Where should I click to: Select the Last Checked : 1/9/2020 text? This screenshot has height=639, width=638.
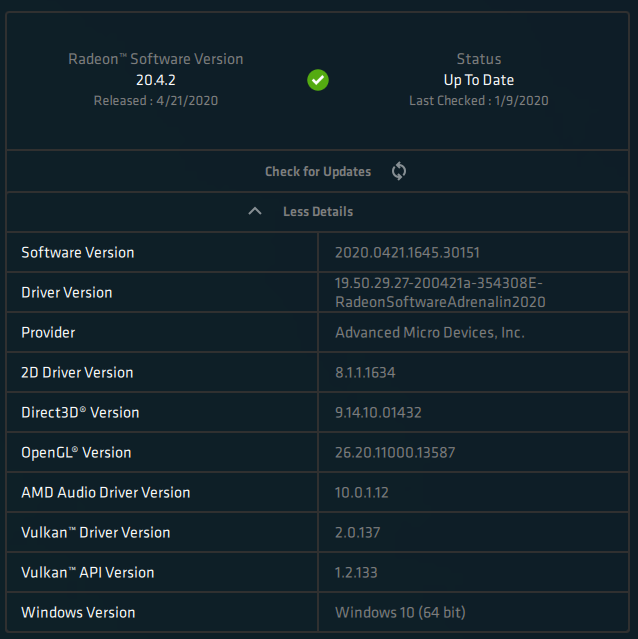click(479, 101)
